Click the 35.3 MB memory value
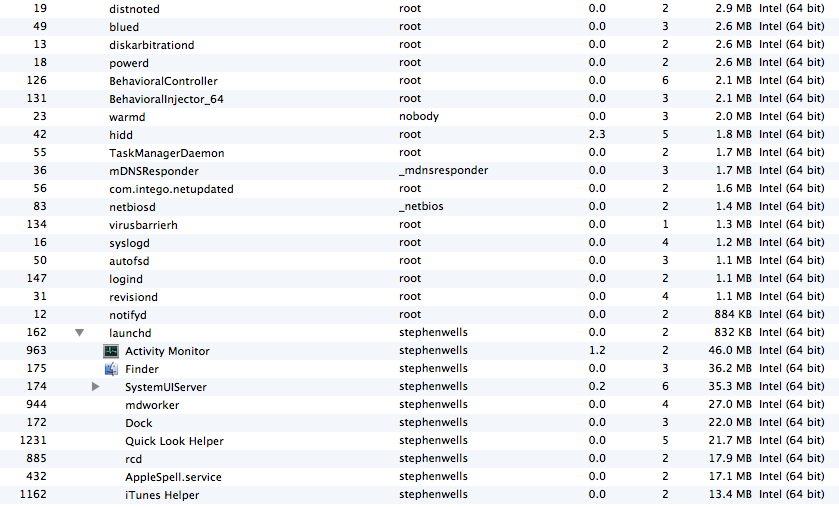Viewport: 839px width, 507px height. [x=730, y=386]
